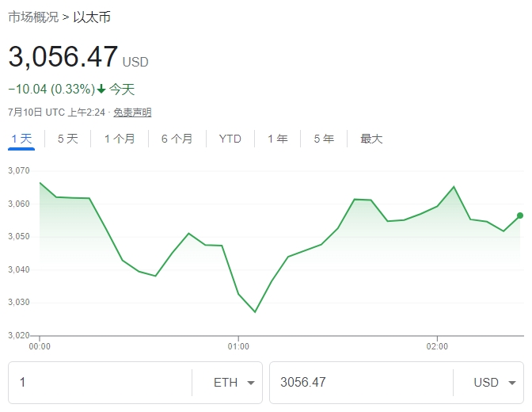Viewport: 532px width, 412px height.
Task: Open the 6 个月 chart tab
Action: 177,139
